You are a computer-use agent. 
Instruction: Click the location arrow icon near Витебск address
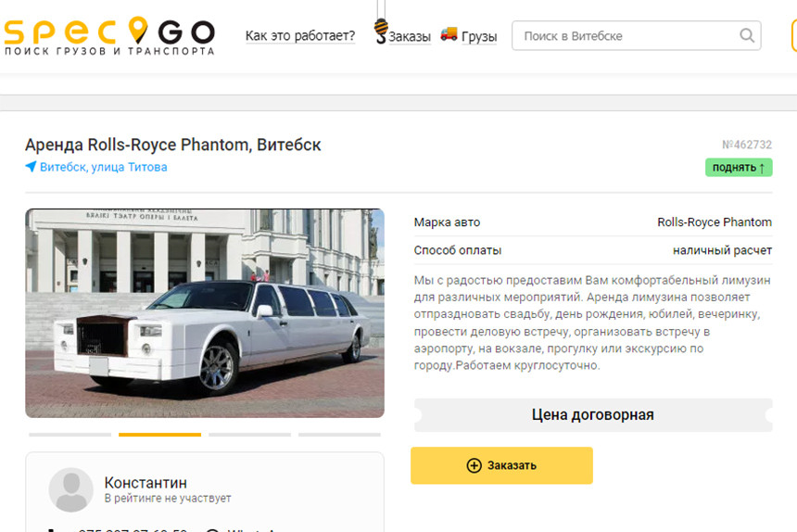coord(31,166)
